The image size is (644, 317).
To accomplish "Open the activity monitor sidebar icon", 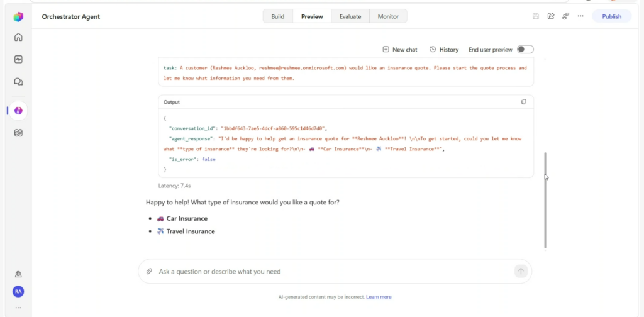I will (18, 60).
